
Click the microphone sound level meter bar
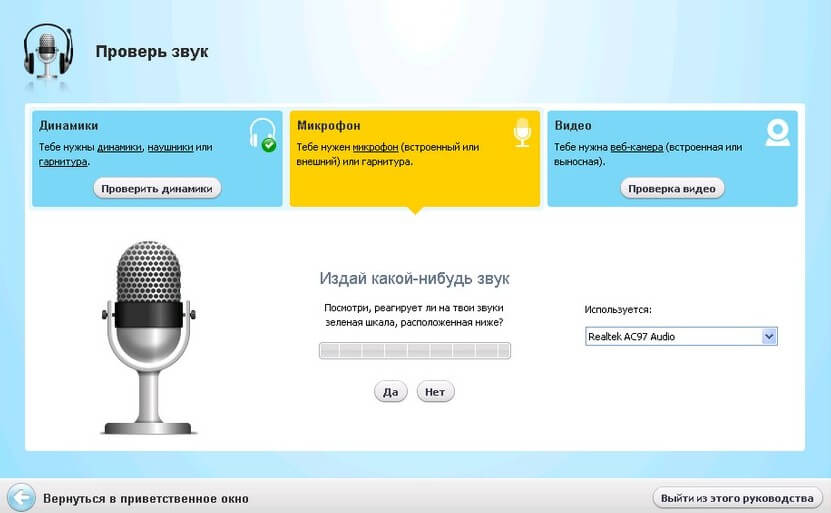pyautogui.click(x=414, y=350)
